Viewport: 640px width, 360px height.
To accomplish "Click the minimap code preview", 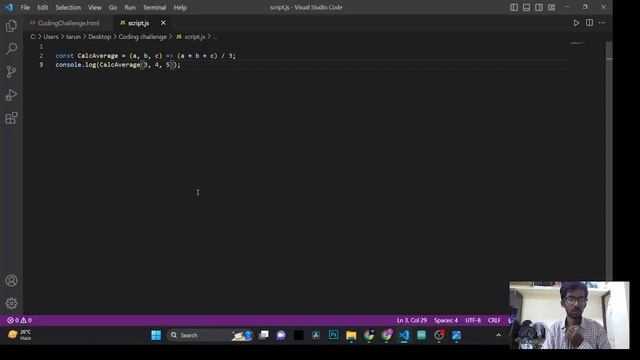I will pos(578,43).
